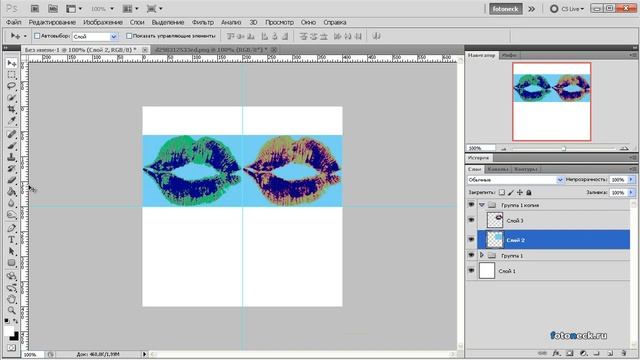Select the Move tool in toolbox

(x=11, y=63)
